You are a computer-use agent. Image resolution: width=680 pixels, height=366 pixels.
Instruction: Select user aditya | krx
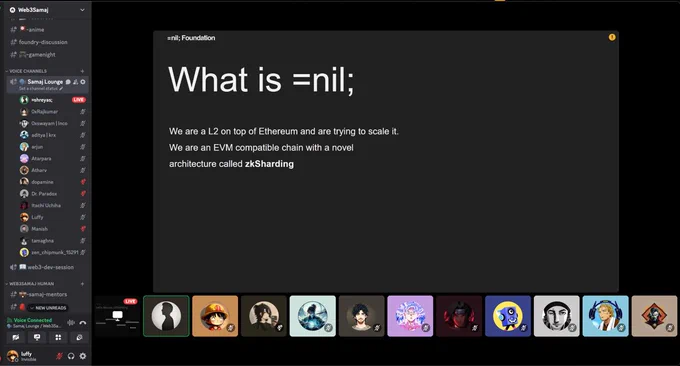pos(43,135)
